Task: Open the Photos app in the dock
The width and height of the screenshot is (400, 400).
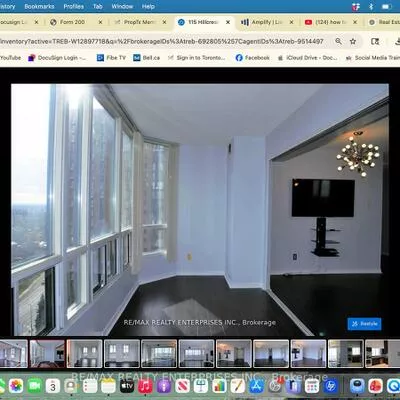Action: click(x=16, y=386)
